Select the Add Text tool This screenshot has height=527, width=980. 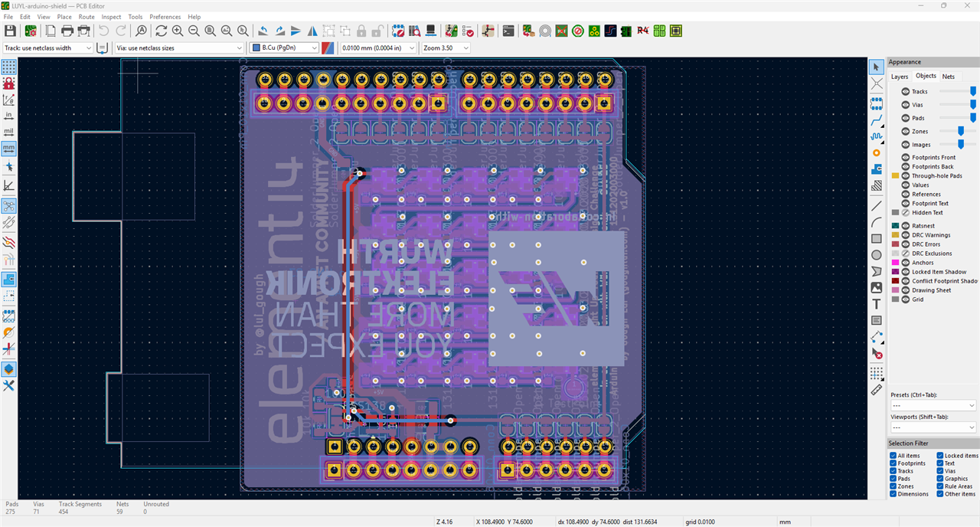click(x=877, y=304)
